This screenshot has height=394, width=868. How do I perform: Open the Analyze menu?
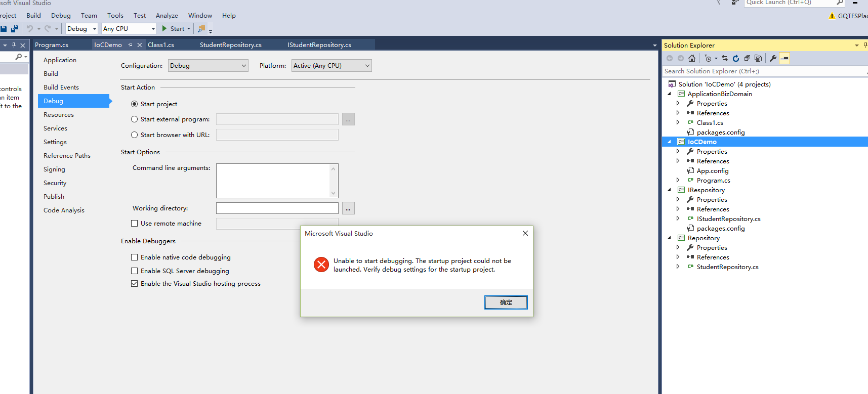(167, 16)
